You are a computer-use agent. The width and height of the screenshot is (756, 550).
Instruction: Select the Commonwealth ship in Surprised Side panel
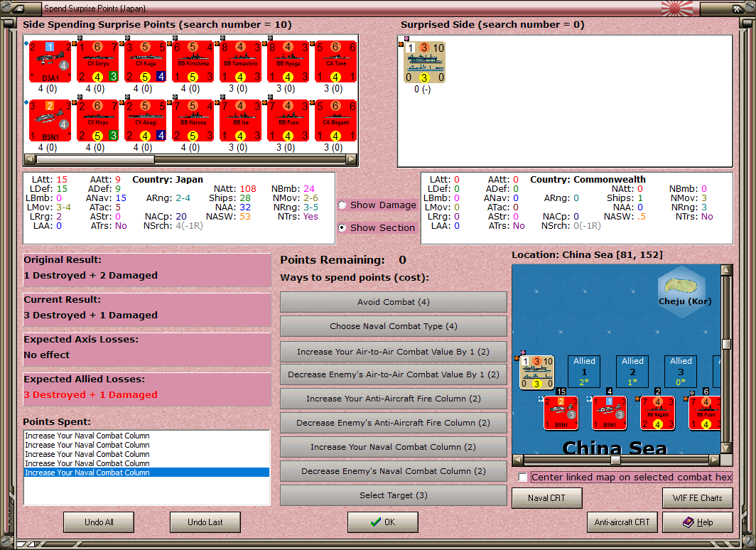(x=425, y=63)
